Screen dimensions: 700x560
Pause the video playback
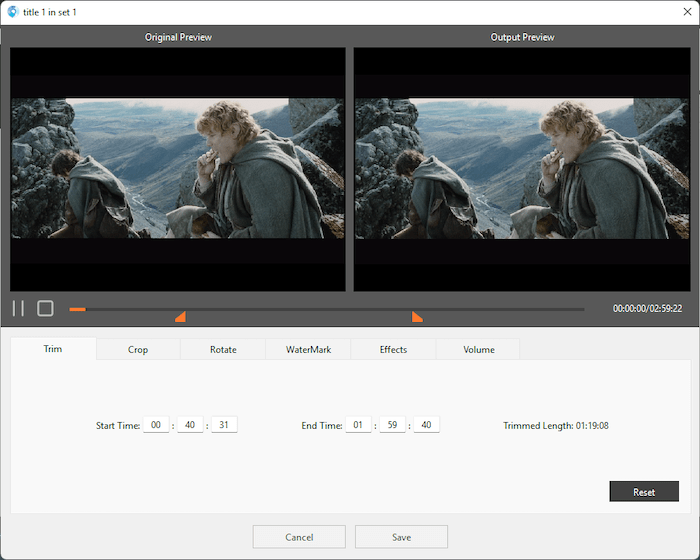pos(18,309)
